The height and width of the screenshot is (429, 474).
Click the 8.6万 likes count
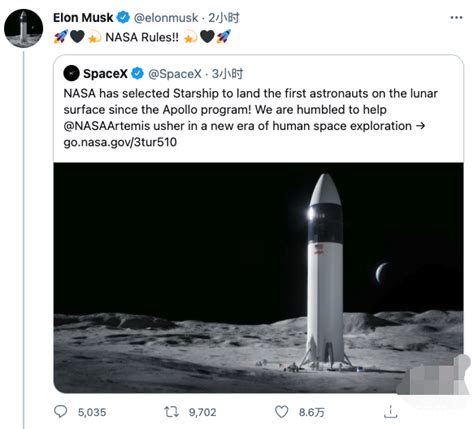click(x=311, y=412)
